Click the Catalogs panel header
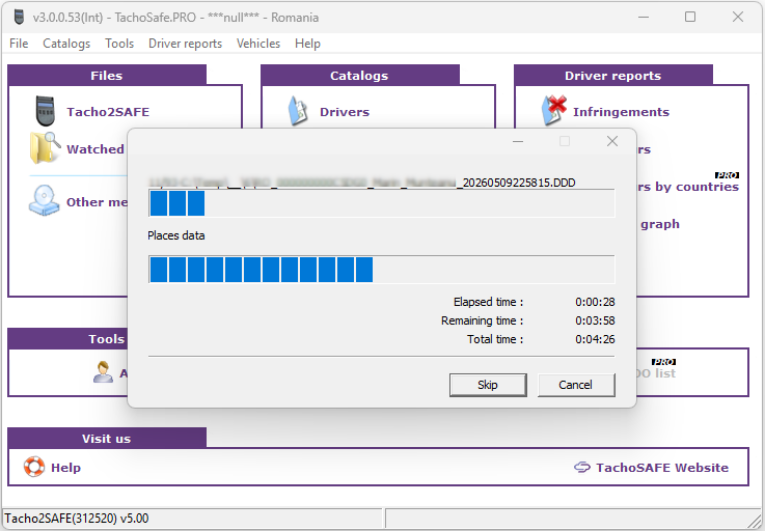This screenshot has height=531, width=765. 360,75
